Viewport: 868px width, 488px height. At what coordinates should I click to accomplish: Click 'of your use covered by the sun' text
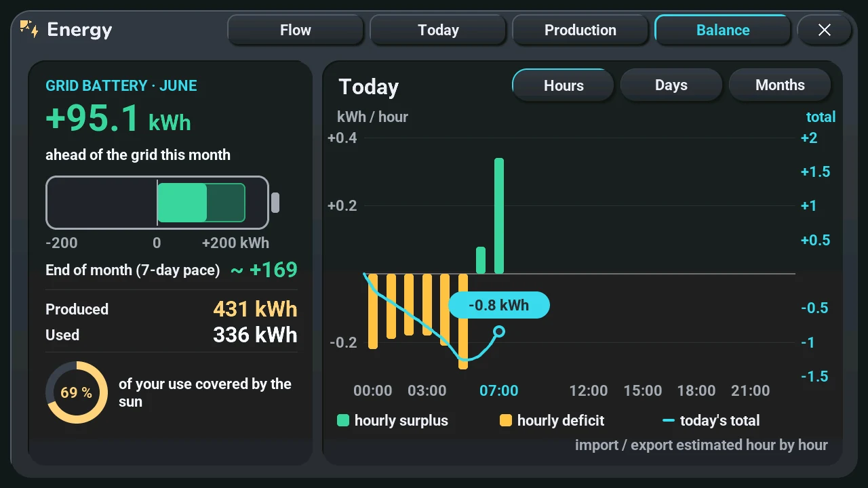(205, 392)
